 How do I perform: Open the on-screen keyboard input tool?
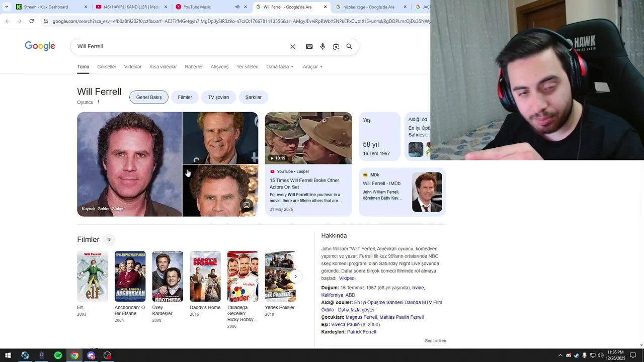point(309,47)
